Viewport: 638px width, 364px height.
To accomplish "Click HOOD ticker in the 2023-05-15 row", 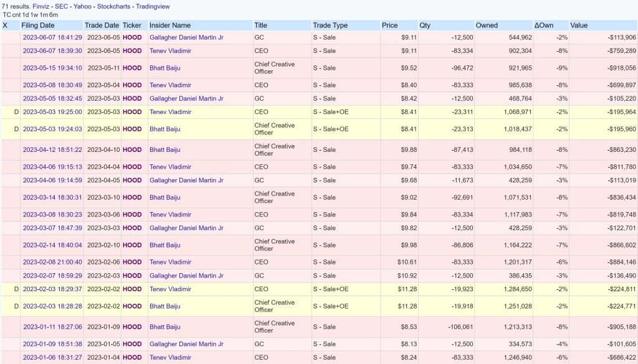I will coord(132,68).
